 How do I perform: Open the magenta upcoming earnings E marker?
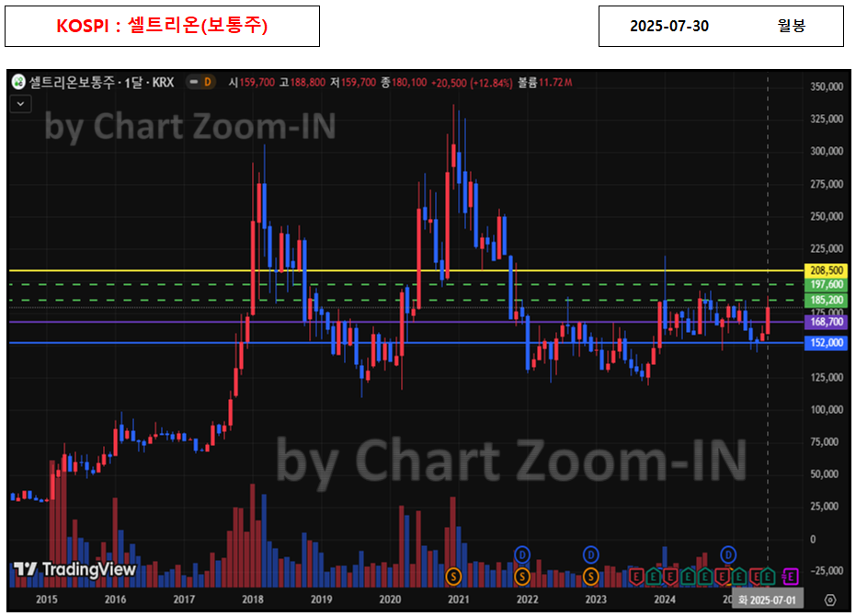[x=791, y=576]
